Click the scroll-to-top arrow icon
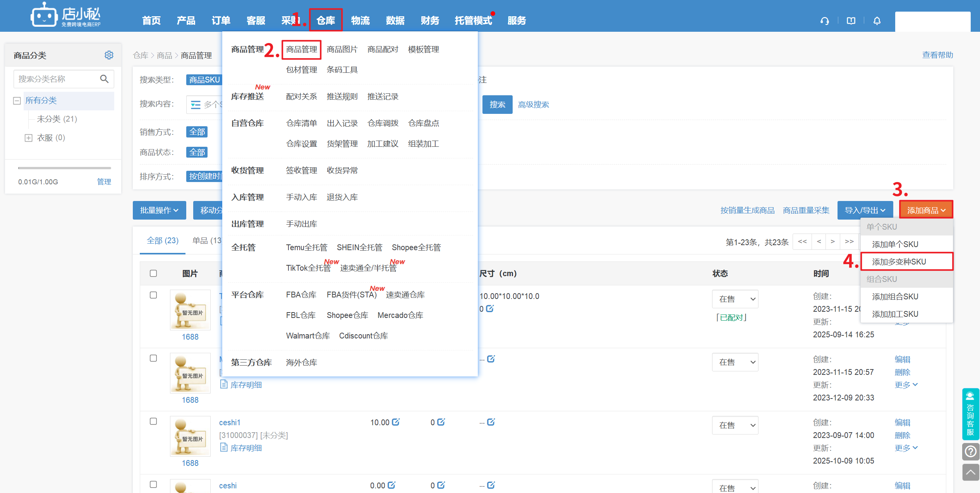 970,472
